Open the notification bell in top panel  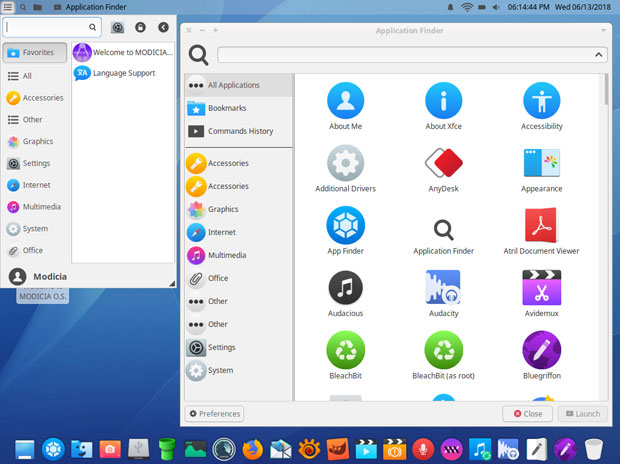click(450, 7)
